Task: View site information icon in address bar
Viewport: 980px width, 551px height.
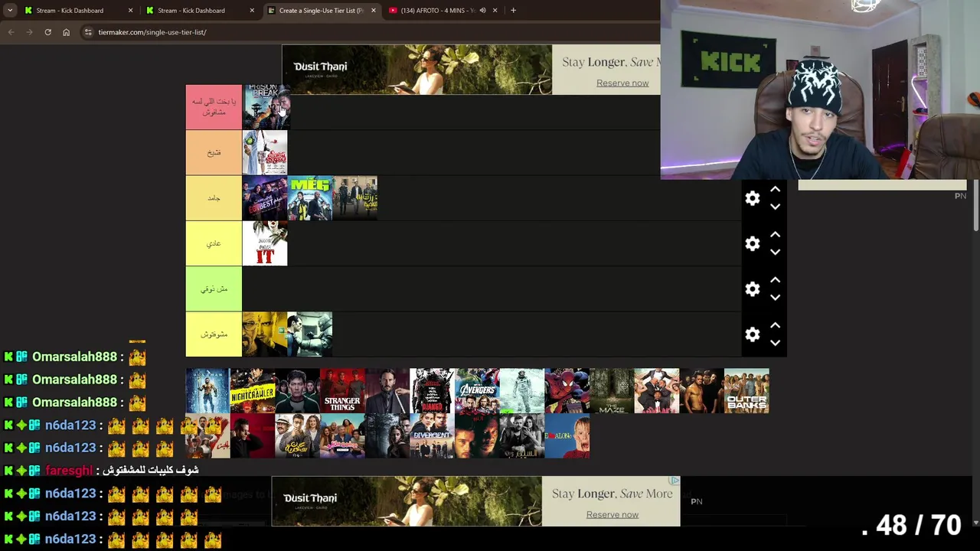Action: tap(88, 32)
